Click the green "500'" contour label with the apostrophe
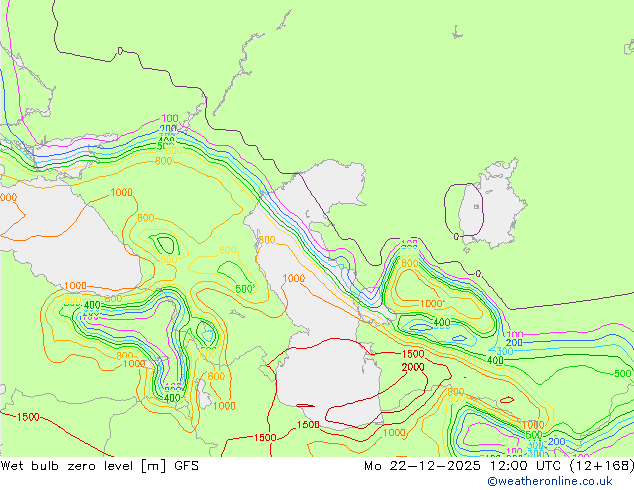 (245, 289)
